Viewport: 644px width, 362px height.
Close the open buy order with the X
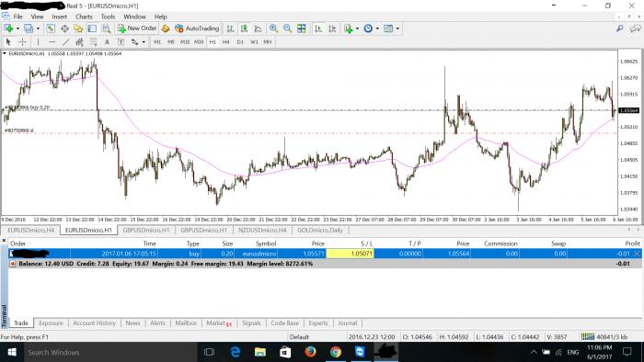(637, 254)
